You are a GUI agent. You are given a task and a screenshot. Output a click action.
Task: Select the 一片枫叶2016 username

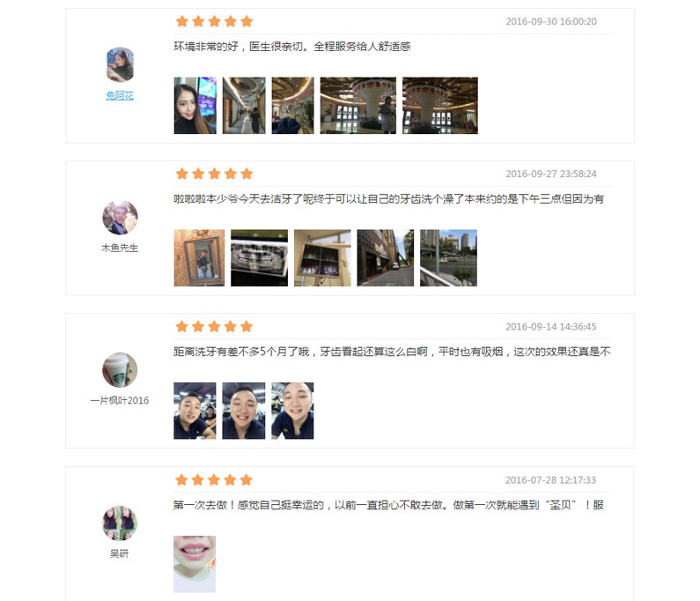pos(120,400)
